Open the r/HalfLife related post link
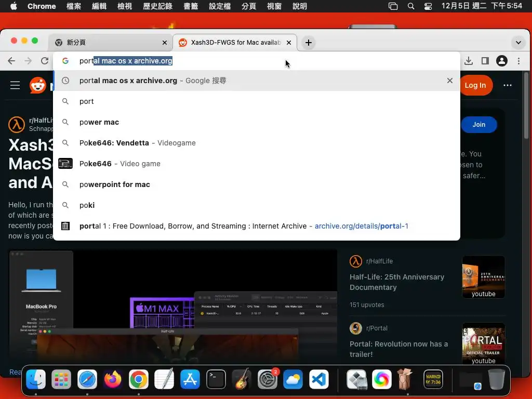This screenshot has width=532, height=399. (x=379, y=261)
